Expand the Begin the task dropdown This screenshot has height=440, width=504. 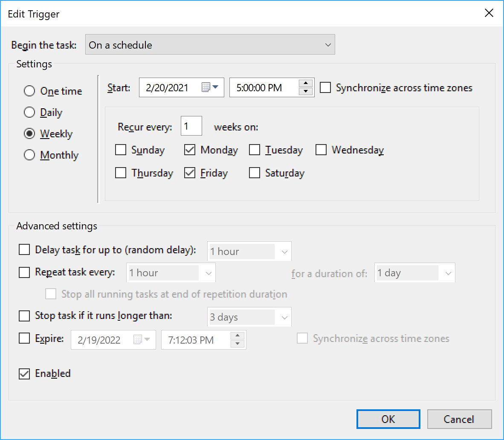point(210,45)
